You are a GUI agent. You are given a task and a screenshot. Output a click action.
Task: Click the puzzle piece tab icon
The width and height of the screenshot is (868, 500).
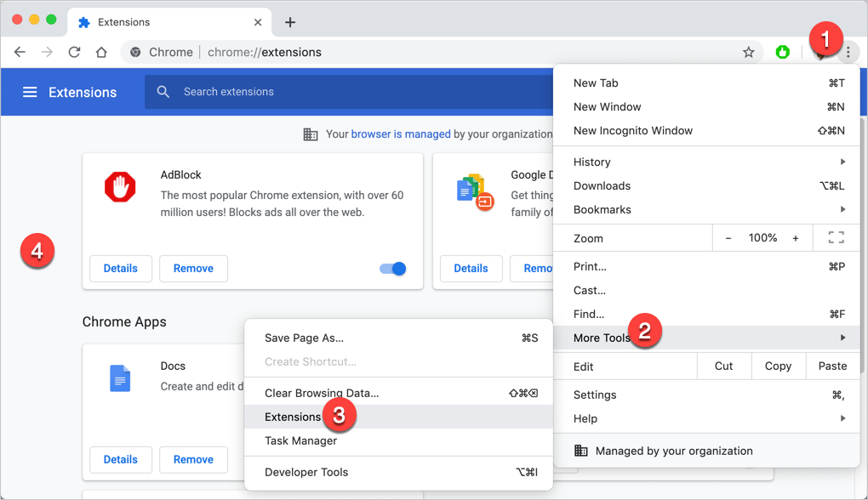point(84,22)
